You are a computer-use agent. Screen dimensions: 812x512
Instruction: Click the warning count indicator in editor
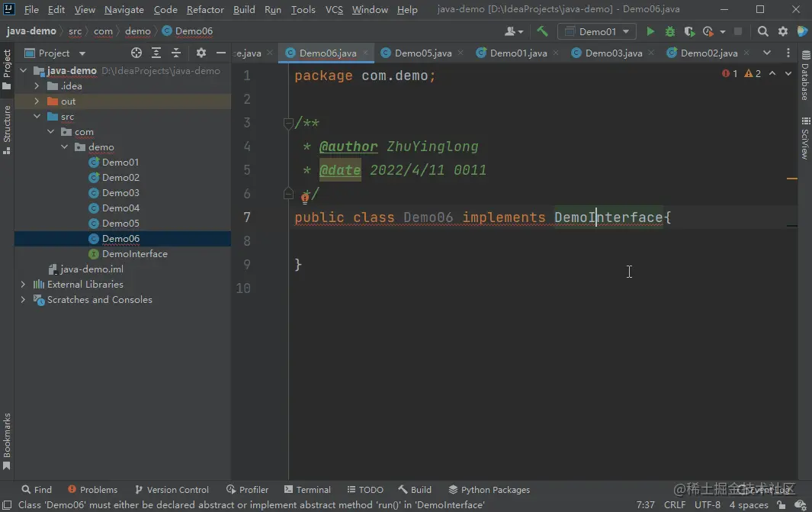753,73
